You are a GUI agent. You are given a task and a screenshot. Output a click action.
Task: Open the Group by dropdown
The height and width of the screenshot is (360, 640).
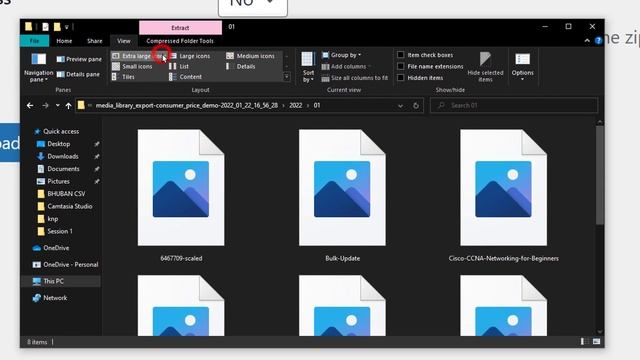point(342,55)
